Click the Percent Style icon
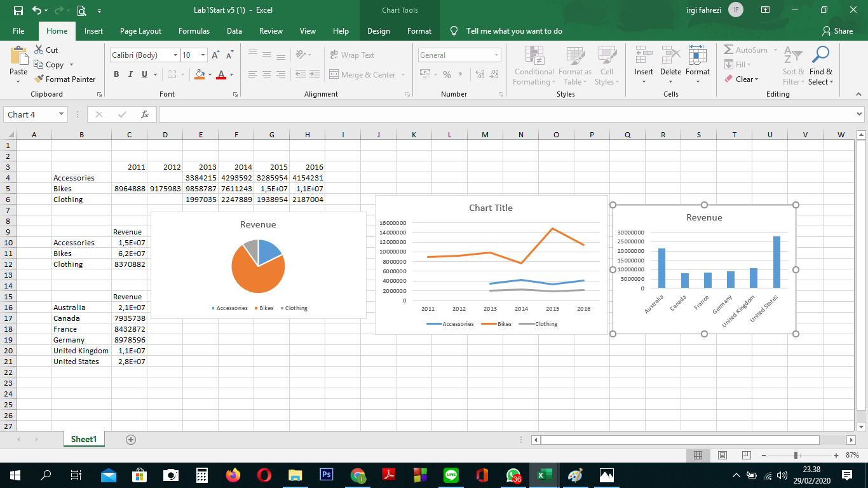This screenshot has width=868, height=488. (x=447, y=74)
